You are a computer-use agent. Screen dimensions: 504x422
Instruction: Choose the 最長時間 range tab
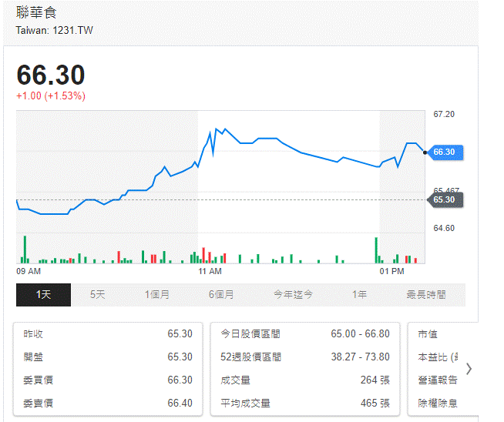426,295
